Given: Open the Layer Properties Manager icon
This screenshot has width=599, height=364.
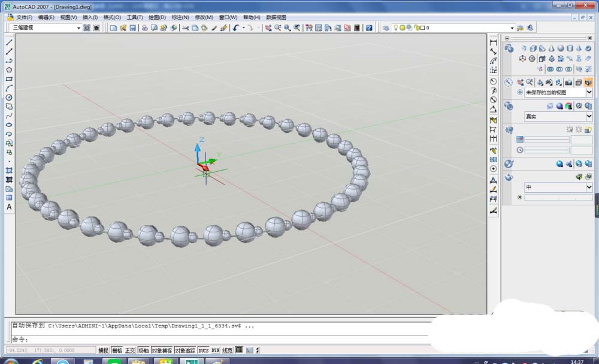Looking at the screenshot, I should [x=386, y=28].
